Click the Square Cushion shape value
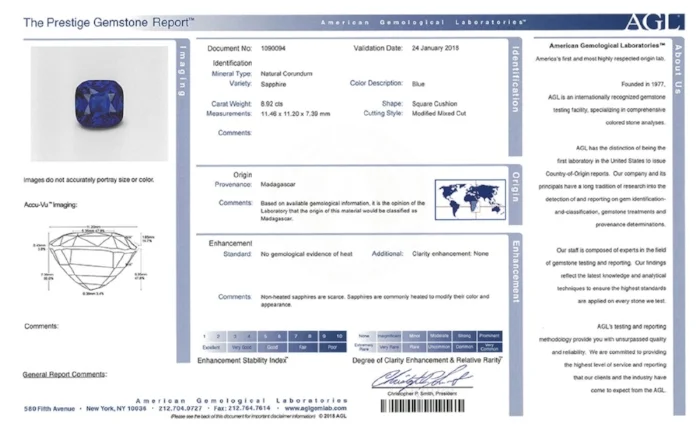Image resolution: width=700 pixels, height=424 pixels. click(x=434, y=104)
